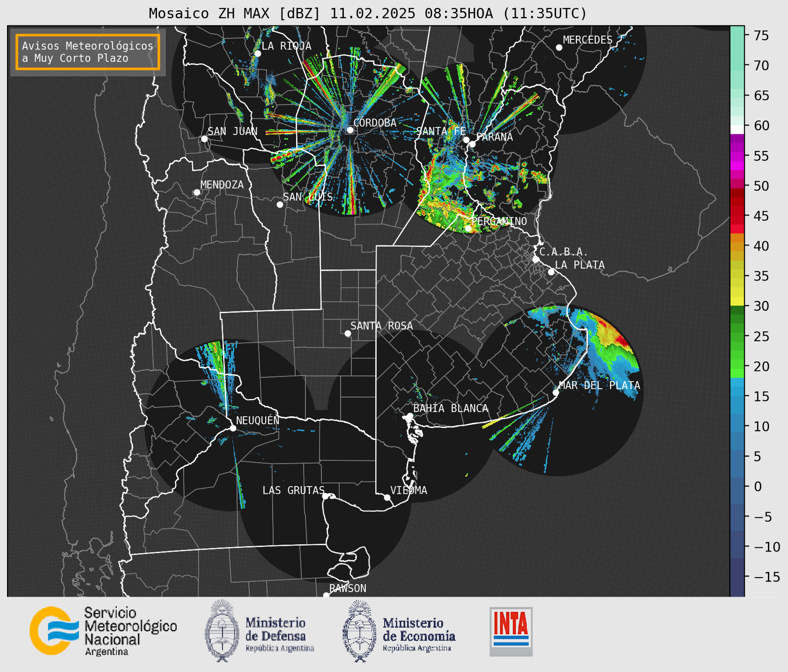Click the -10 tick label on colorbar
Screen dimensions: 788x672
(x=767, y=547)
